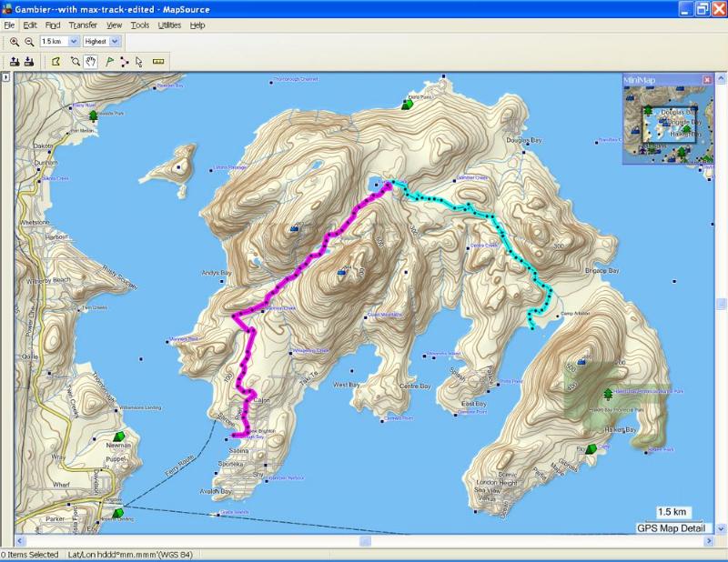Click the Newman green campground icon

coord(119,437)
